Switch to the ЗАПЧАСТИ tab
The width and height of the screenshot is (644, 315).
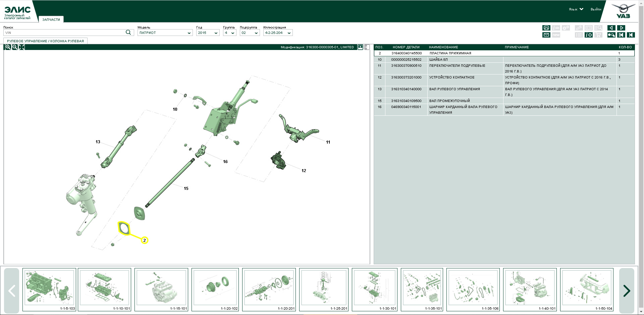tap(51, 19)
